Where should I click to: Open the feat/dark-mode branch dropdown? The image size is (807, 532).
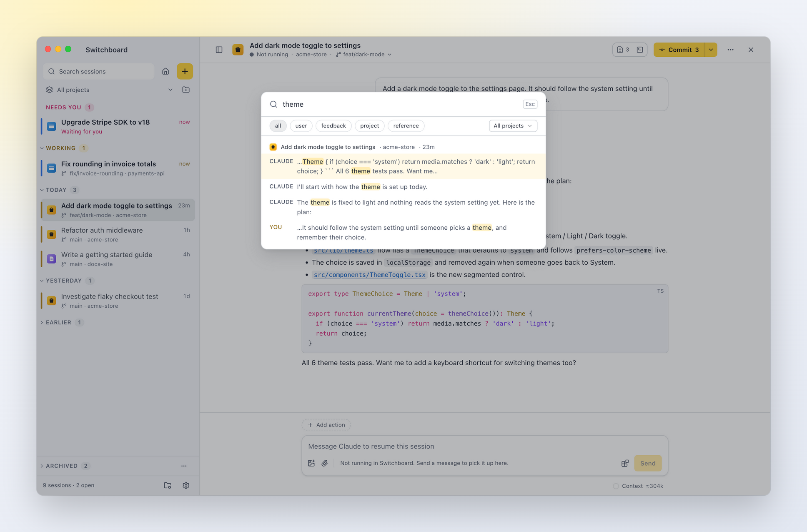363,55
